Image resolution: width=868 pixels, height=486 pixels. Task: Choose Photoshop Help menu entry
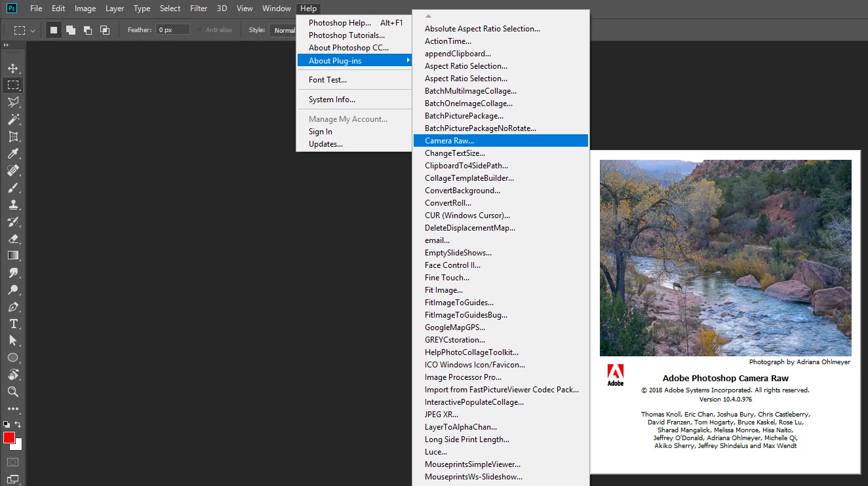354,23
